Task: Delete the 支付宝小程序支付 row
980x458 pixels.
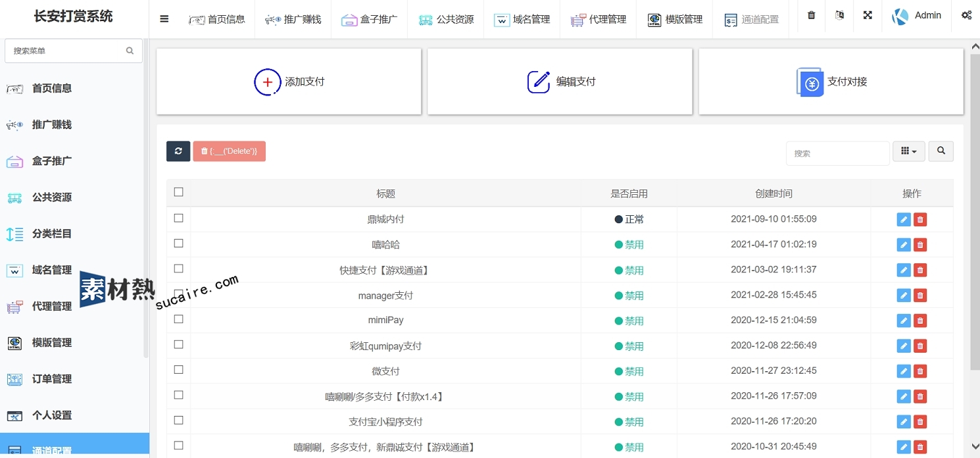Action: pos(920,422)
